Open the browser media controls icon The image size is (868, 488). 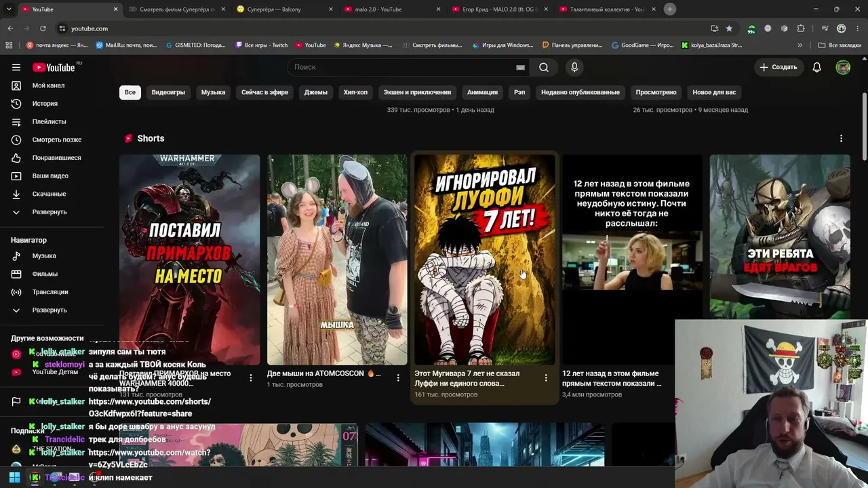pyautogui.click(x=825, y=28)
